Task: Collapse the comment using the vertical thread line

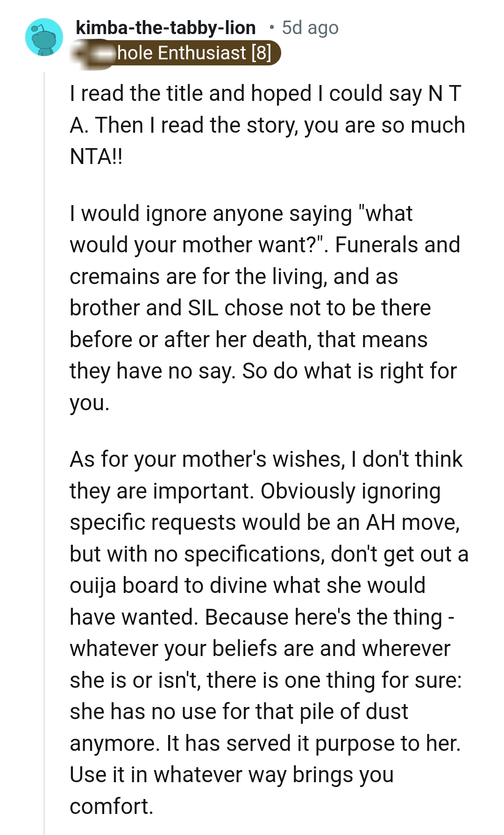Action: point(44,421)
